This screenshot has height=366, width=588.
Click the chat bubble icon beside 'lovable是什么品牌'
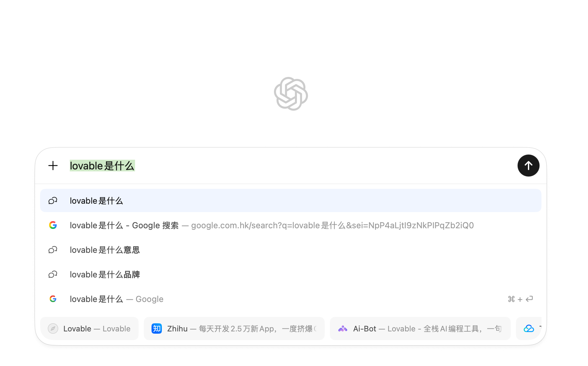(x=53, y=274)
